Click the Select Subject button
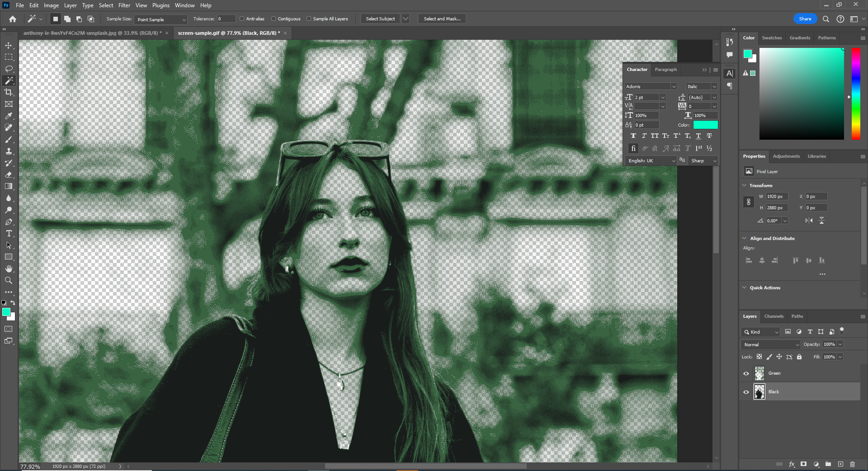The image size is (868, 471). coord(380,19)
